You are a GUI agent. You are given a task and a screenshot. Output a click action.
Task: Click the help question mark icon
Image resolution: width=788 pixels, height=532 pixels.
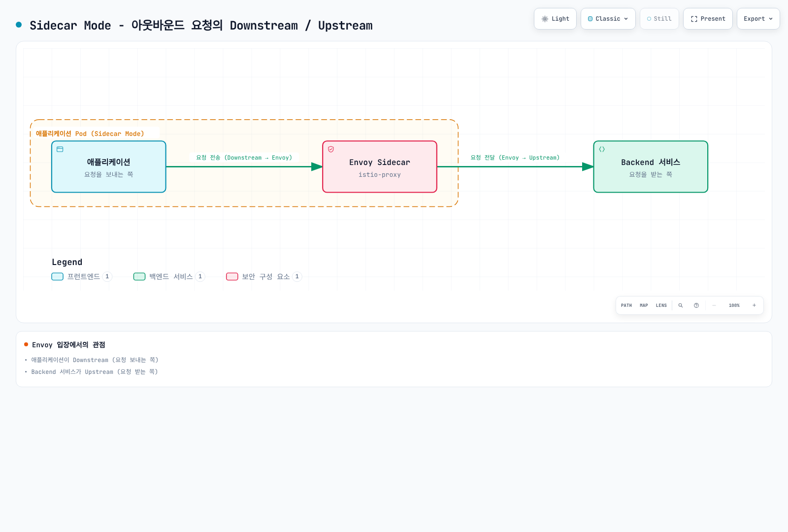[x=696, y=305]
